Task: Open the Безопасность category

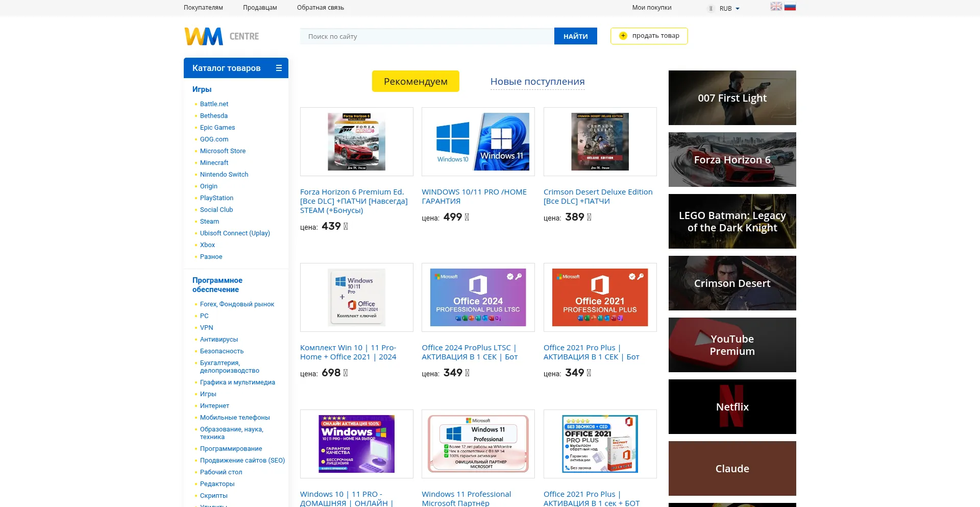Action: click(222, 351)
